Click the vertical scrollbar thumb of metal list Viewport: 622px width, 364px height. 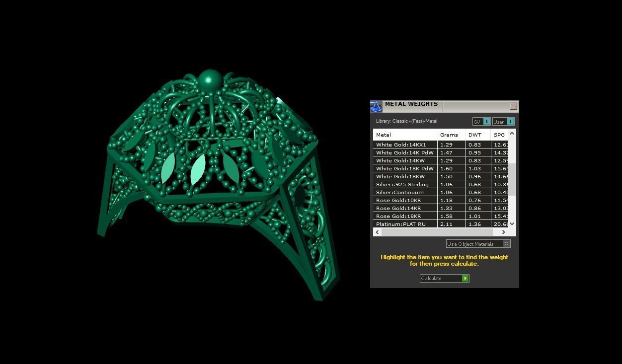pos(512,179)
